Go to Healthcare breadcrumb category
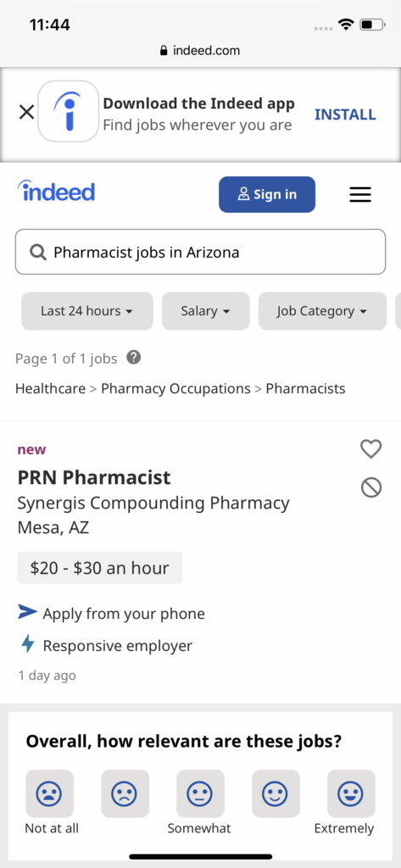This screenshot has width=401, height=868. click(x=50, y=388)
